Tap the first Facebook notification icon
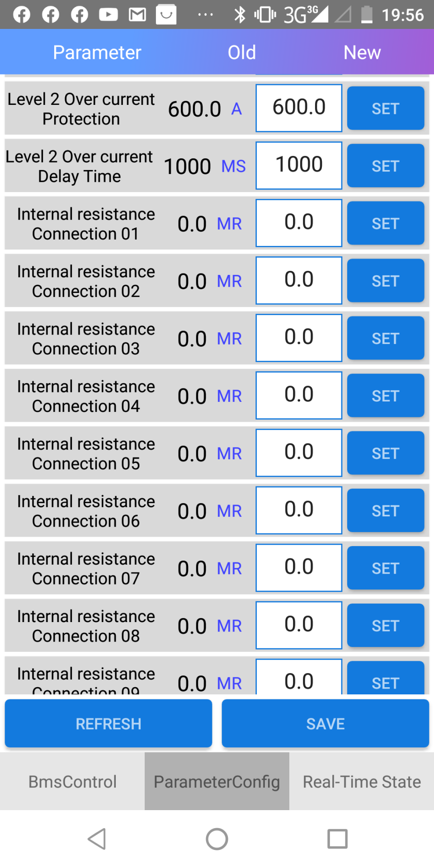The width and height of the screenshot is (434, 868). [22, 15]
